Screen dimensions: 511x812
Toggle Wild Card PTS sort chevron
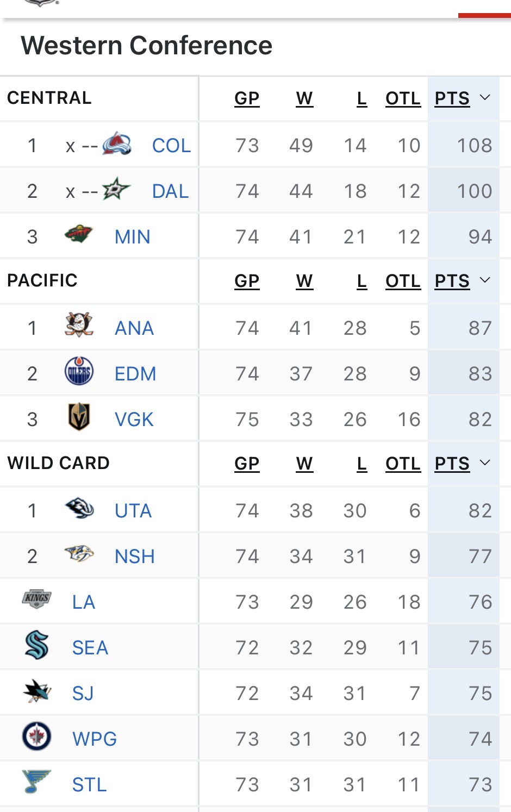pyautogui.click(x=485, y=463)
